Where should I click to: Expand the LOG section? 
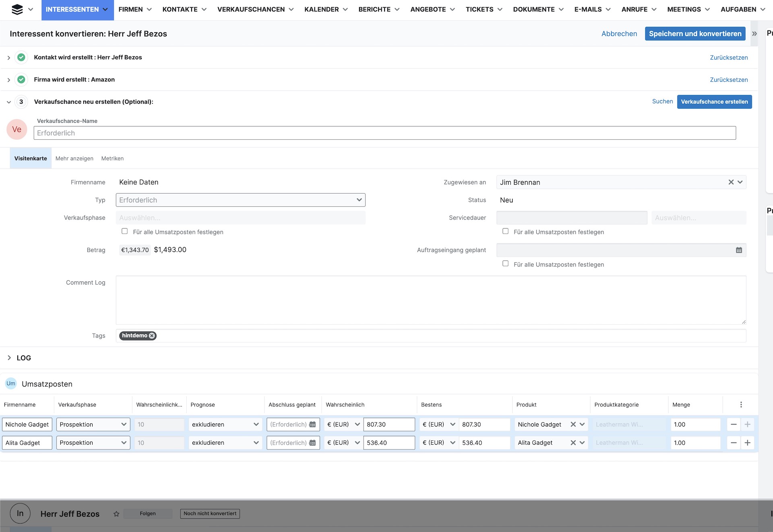[9, 358]
